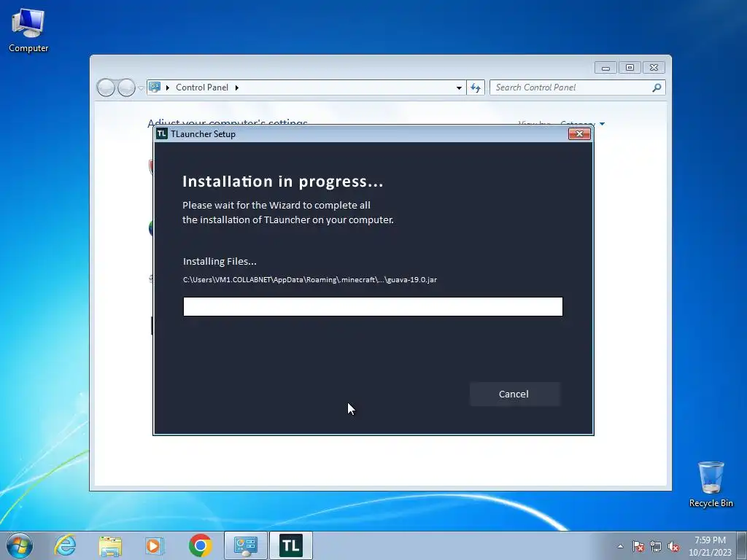Show hidden system tray icons
Screen dimensions: 747x560
pos(620,546)
